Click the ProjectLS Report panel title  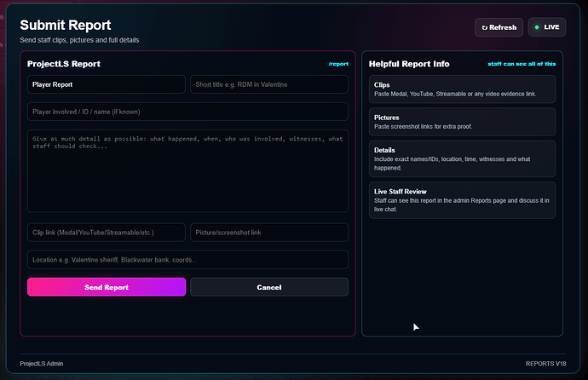click(x=64, y=64)
